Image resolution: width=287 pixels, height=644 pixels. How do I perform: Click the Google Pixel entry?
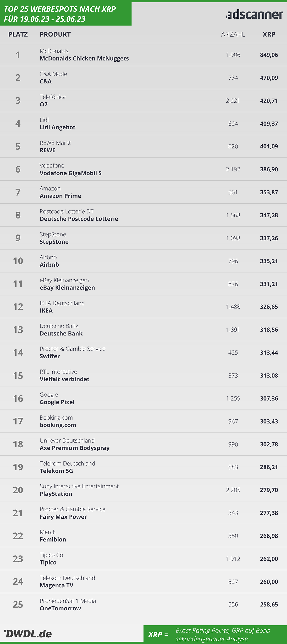pyautogui.click(x=57, y=402)
